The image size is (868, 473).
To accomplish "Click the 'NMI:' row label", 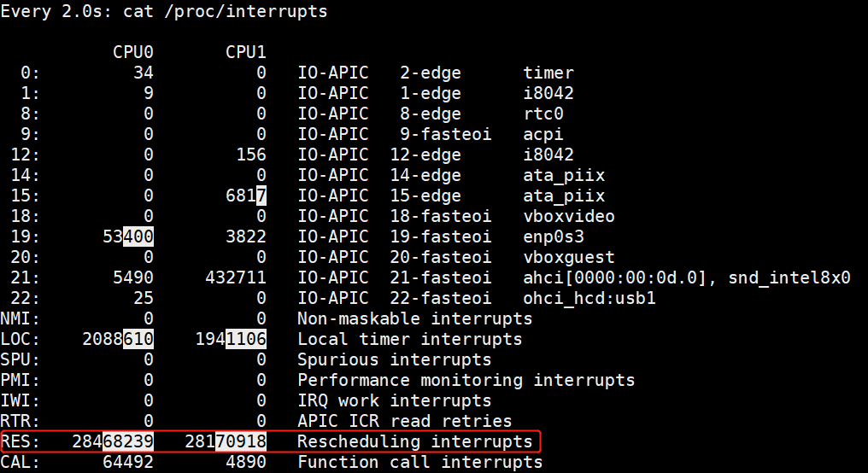I will click(x=21, y=318).
